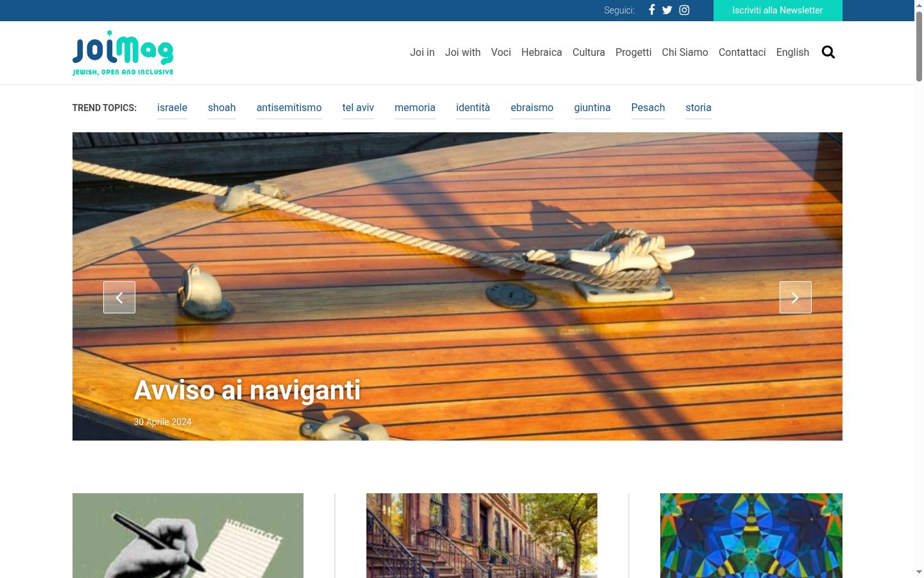Screen dimensions: 924x578
Task: Switch site language to English
Action: click(x=792, y=53)
